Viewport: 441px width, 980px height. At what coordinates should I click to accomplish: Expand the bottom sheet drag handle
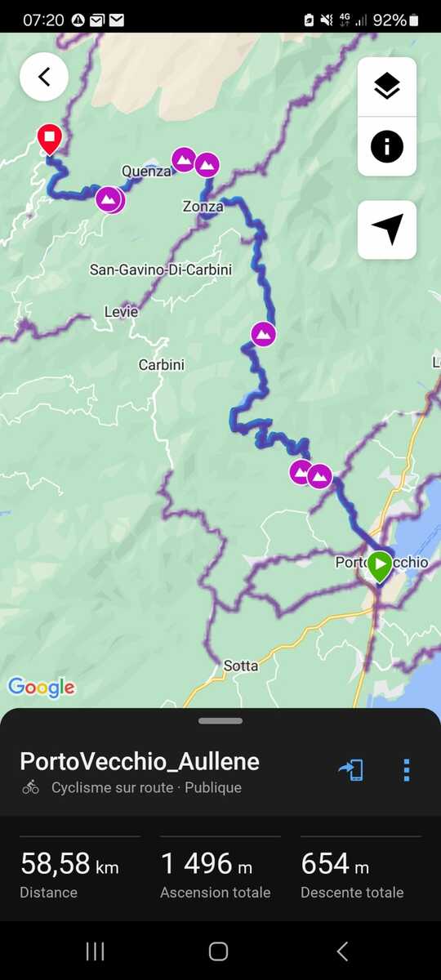coord(220,721)
